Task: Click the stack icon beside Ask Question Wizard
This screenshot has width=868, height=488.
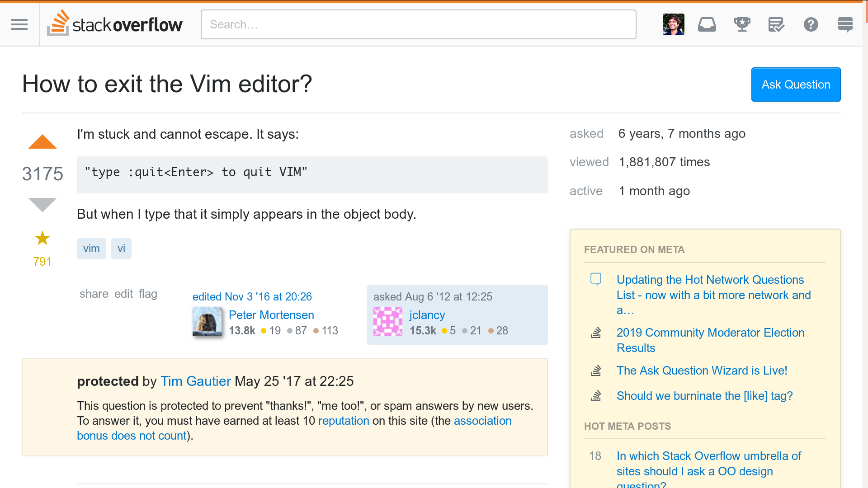Action: click(x=596, y=371)
